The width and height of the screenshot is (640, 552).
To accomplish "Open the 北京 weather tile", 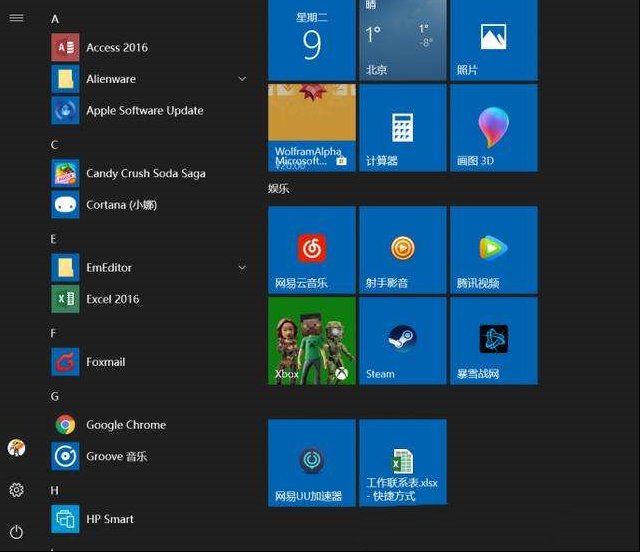I will pos(403,40).
